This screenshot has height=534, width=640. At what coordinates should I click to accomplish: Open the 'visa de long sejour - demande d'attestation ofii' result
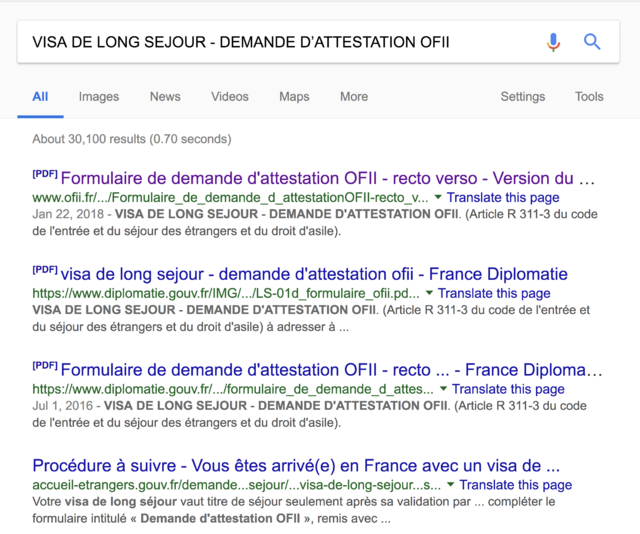314,274
